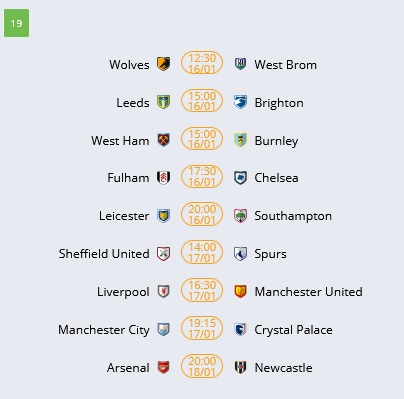This screenshot has height=399, width=404.
Task: Click the Chelsea club crest
Action: [240, 178]
